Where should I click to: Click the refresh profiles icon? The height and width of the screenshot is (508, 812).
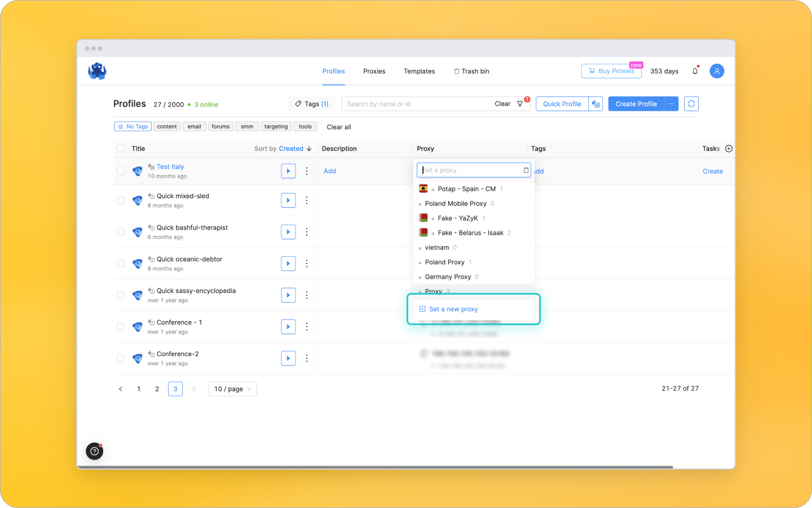(x=691, y=103)
